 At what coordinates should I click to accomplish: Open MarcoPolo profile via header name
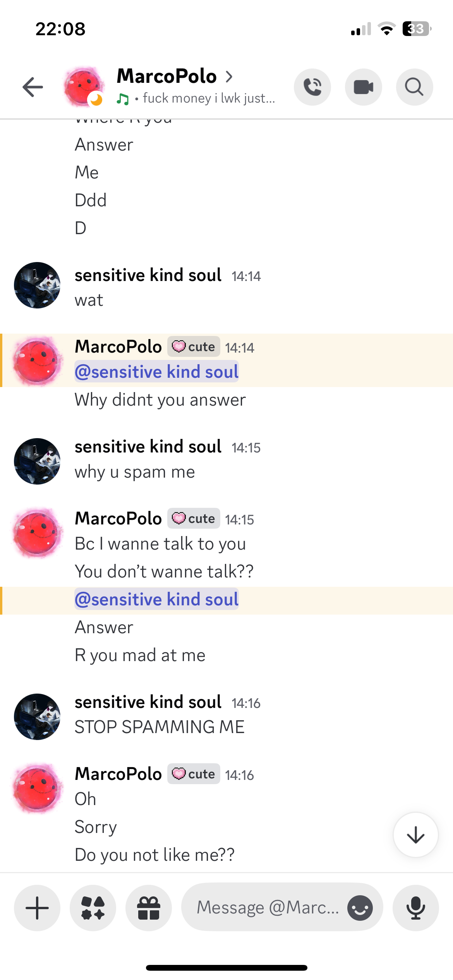pyautogui.click(x=167, y=76)
